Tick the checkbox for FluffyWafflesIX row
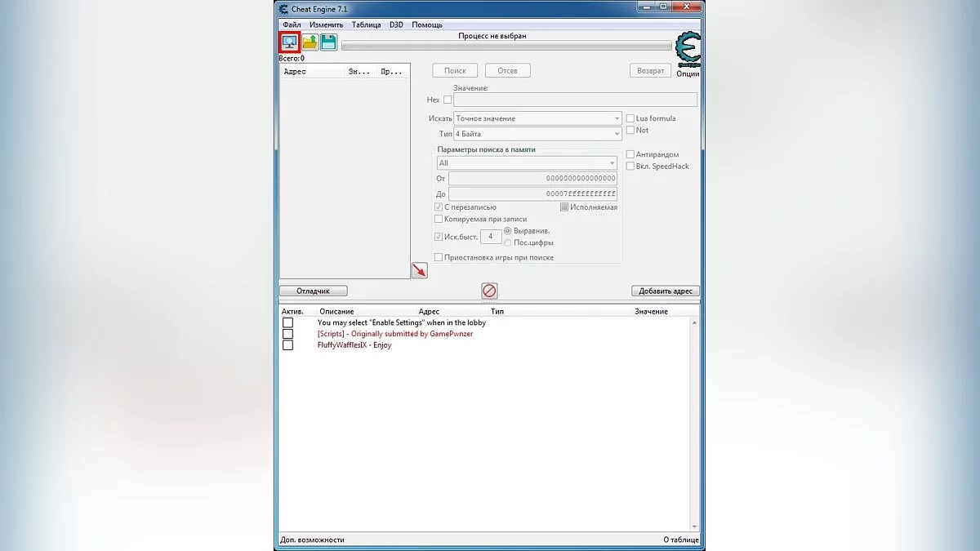 (x=287, y=344)
